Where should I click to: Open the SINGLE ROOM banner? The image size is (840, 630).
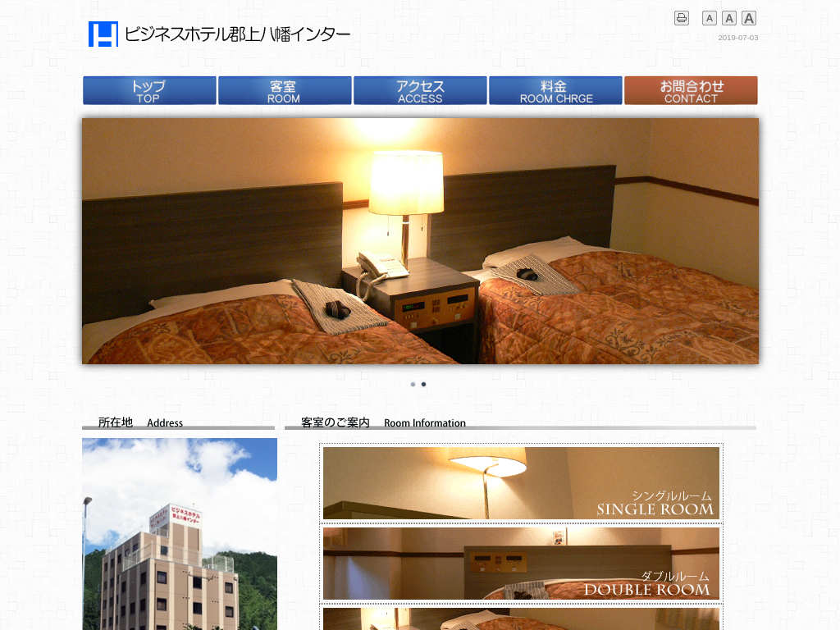pyautogui.click(x=521, y=483)
